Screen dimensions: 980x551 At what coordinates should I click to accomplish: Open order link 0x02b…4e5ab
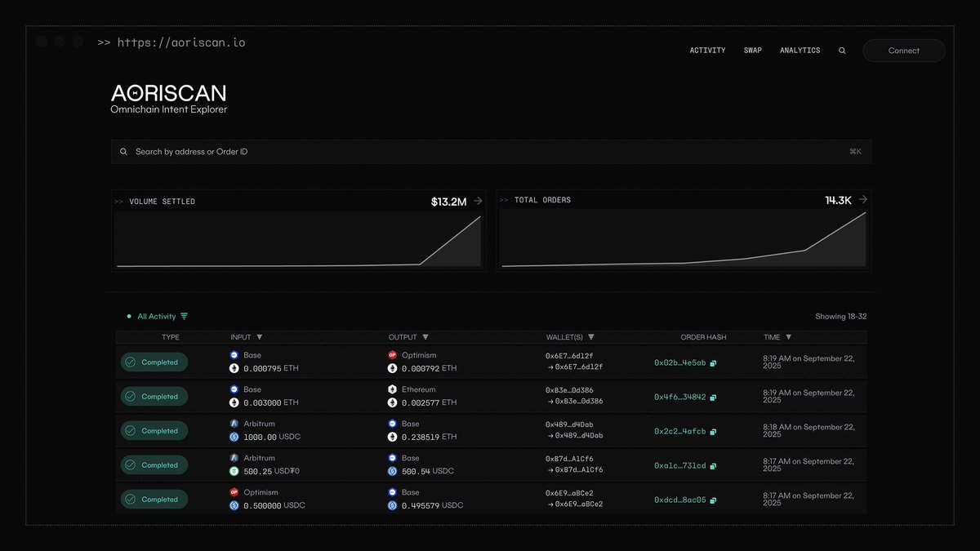click(x=680, y=363)
